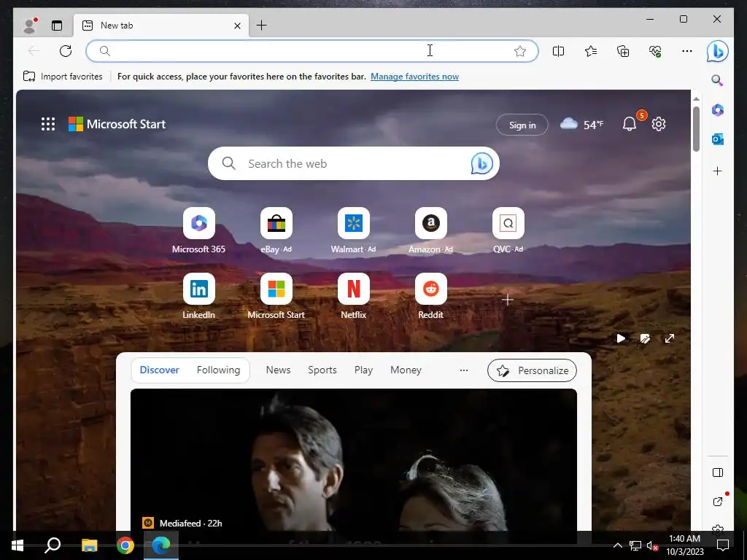This screenshot has width=747, height=560.
Task: Open the 54°F weather widget
Action: pos(581,125)
